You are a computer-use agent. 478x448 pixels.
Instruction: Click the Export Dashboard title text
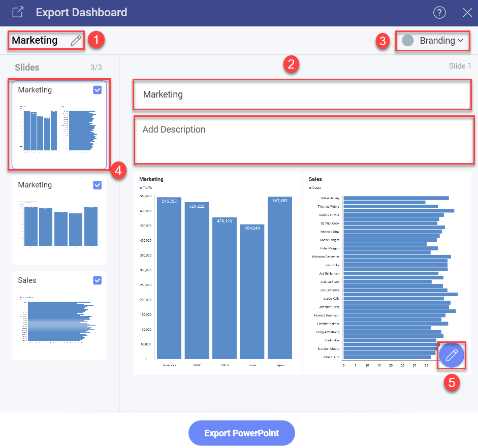pyautogui.click(x=81, y=13)
